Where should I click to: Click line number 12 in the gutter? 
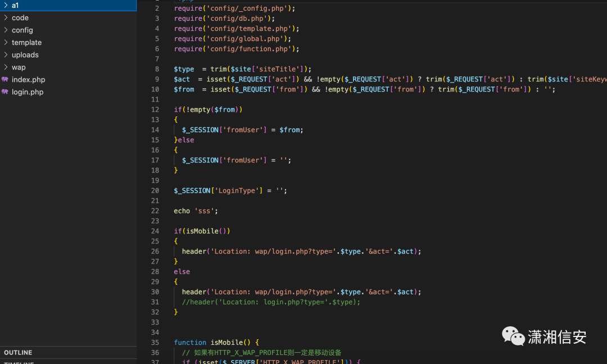tap(155, 110)
